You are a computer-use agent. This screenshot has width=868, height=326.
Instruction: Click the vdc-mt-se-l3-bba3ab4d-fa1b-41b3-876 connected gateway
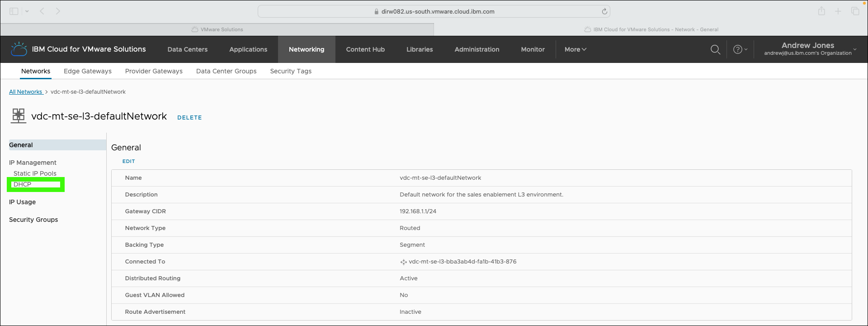point(462,262)
